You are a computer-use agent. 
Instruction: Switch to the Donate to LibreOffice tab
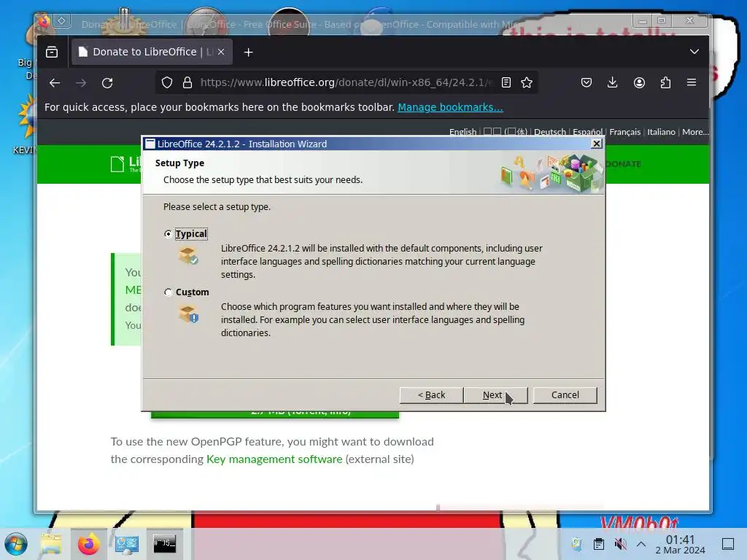click(152, 52)
